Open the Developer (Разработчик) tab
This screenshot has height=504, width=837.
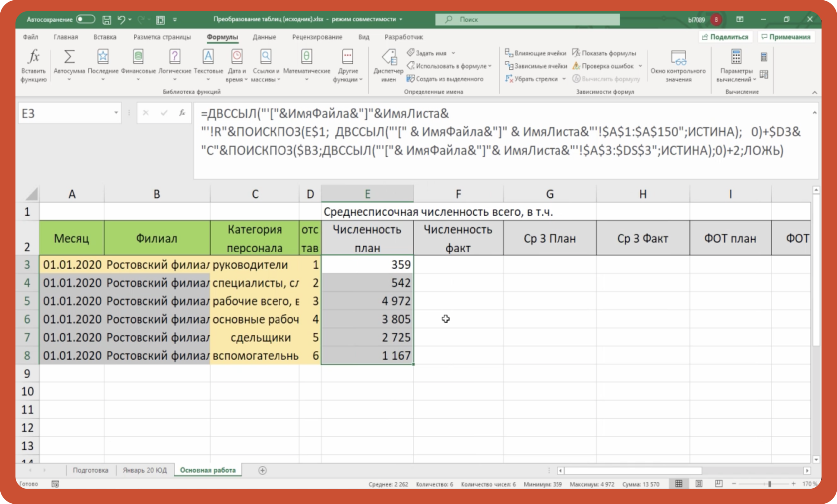click(404, 37)
